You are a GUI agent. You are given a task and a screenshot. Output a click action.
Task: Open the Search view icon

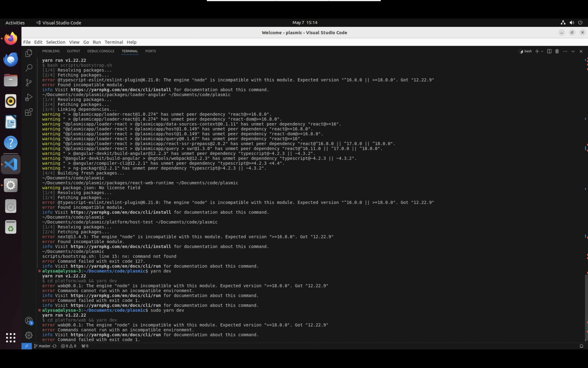click(x=28, y=68)
